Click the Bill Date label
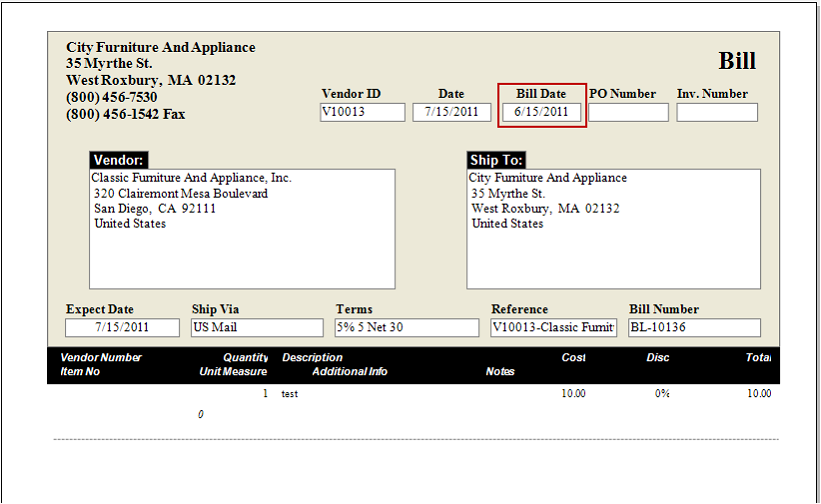The image size is (821, 504). point(541,94)
